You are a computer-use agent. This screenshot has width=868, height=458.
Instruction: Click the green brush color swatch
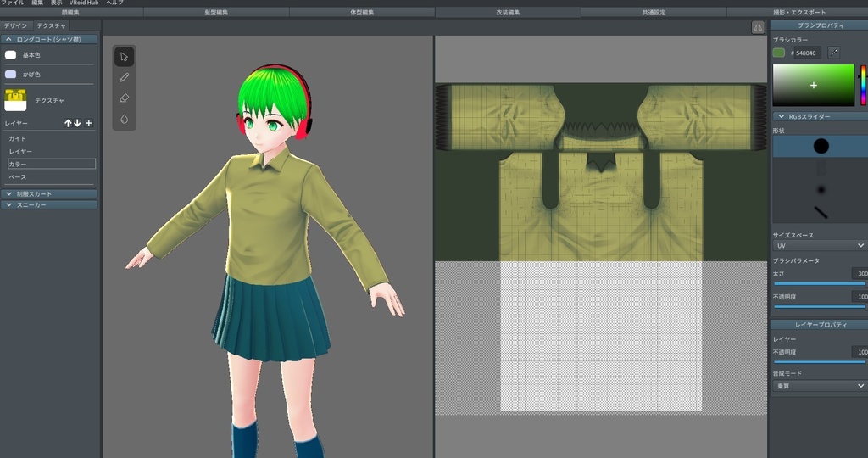779,53
